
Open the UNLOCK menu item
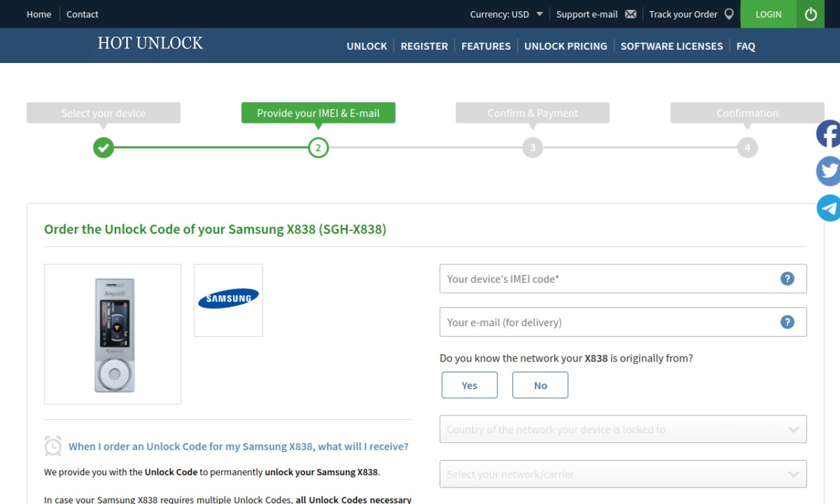(x=367, y=46)
